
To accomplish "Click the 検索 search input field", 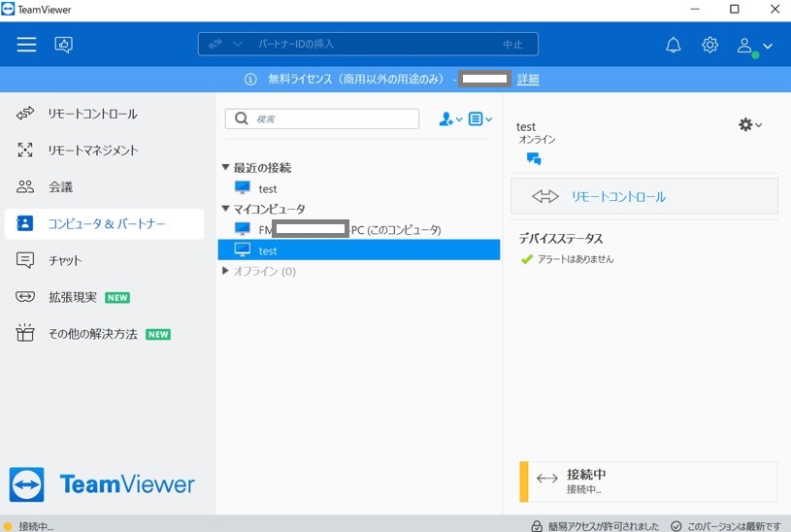I will [x=330, y=118].
